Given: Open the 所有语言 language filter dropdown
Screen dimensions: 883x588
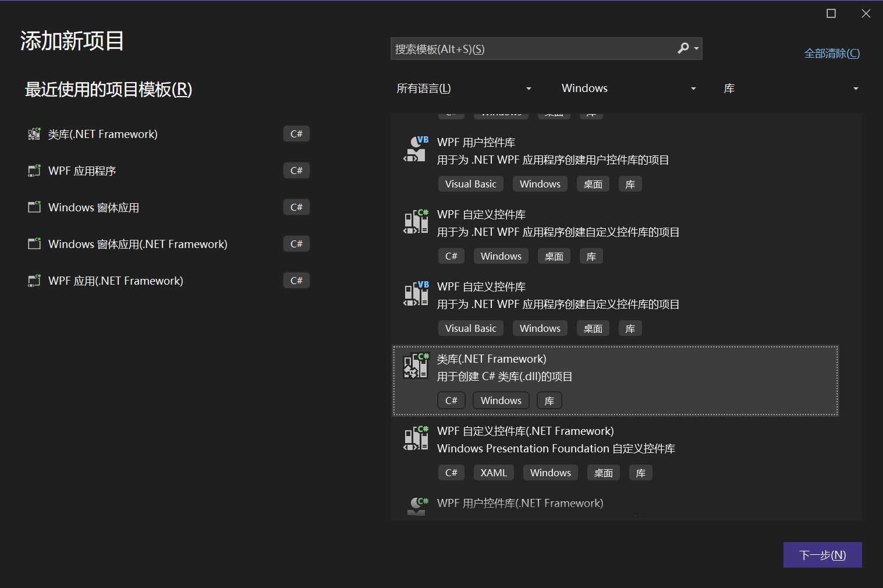Looking at the screenshot, I should [x=464, y=88].
